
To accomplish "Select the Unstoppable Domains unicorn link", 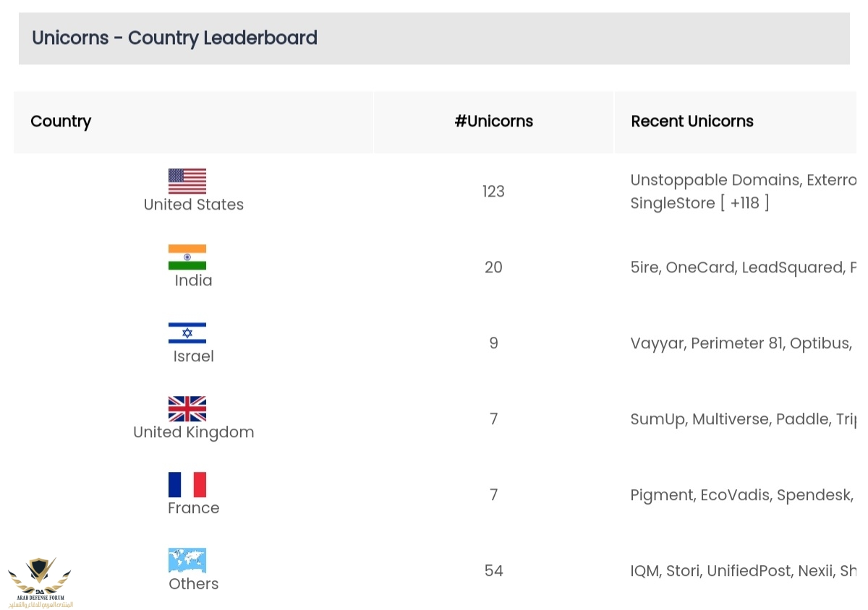I will (715, 180).
